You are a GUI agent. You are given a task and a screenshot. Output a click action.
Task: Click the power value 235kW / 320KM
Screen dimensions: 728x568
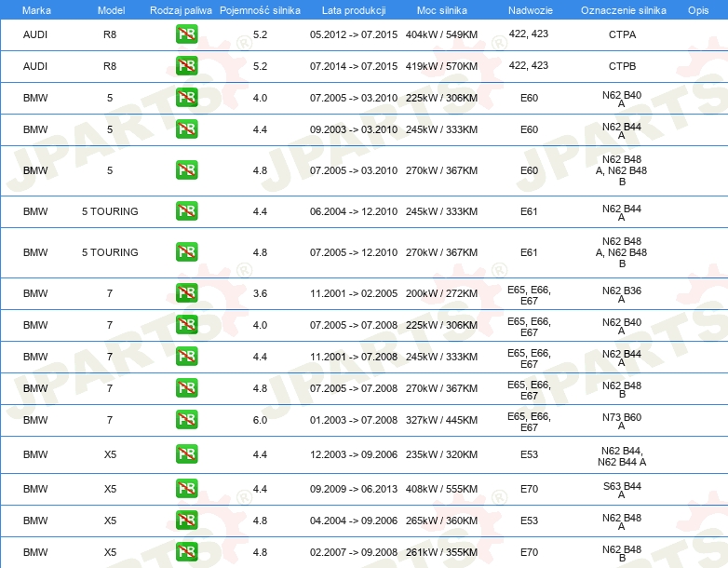coord(441,454)
